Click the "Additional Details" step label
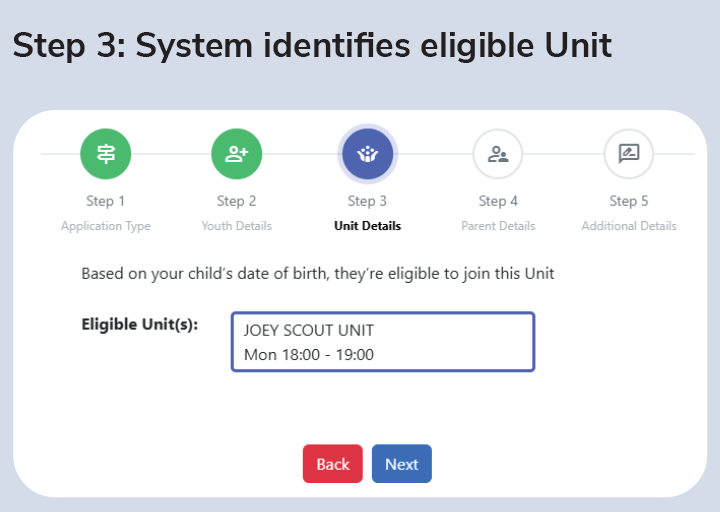720x512 pixels. [x=629, y=226]
